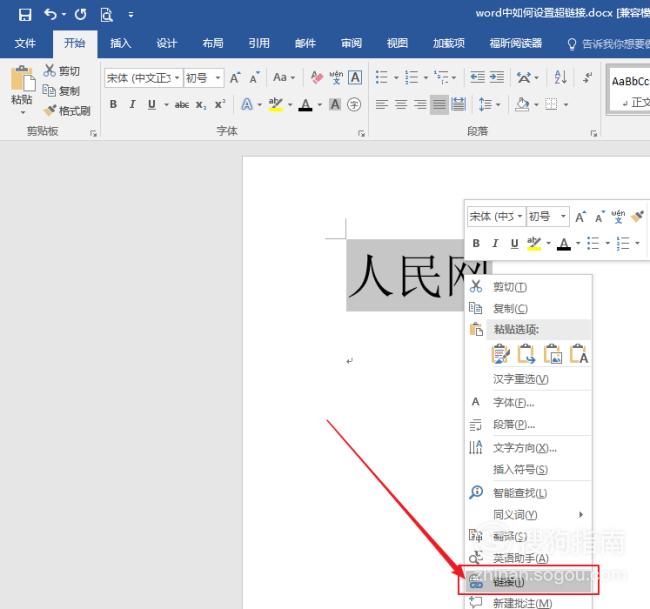
Task: Toggle underline in the ribbon font group
Action: (x=152, y=104)
